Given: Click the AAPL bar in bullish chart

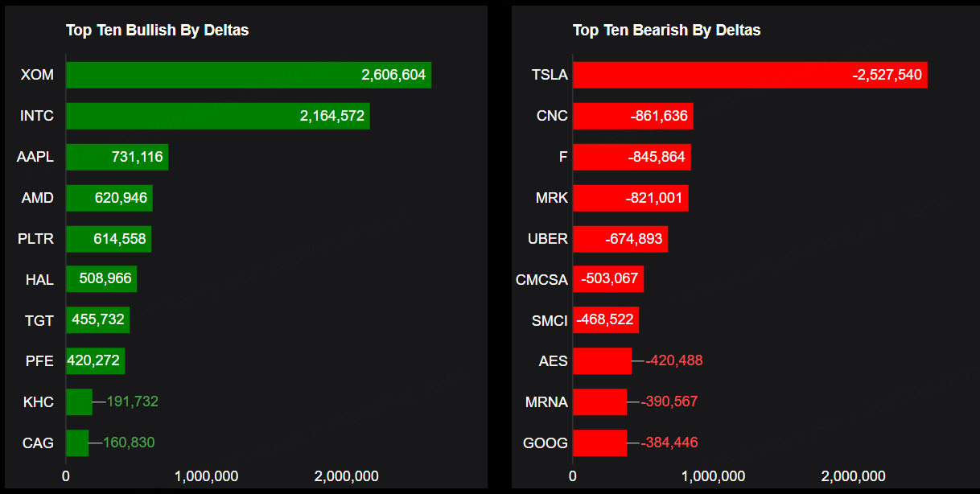Looking at the screenshot, I should pyautogui.click(x=117, y=157).
